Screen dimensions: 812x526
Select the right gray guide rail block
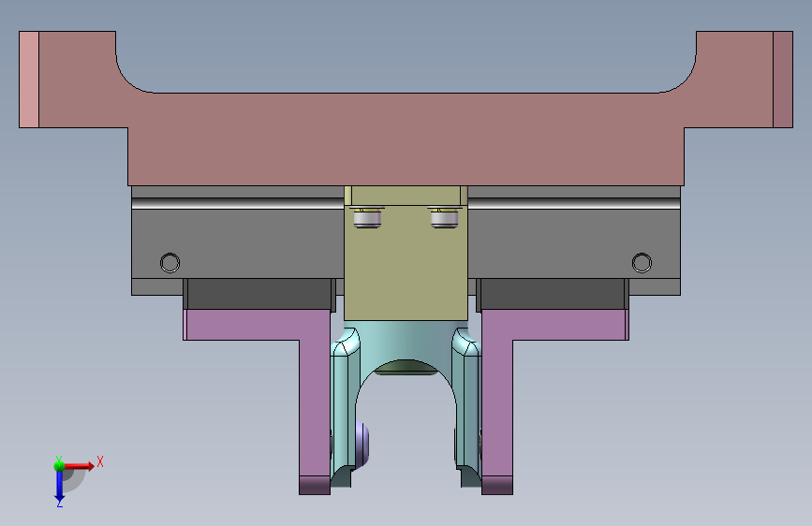coord(574,243)
